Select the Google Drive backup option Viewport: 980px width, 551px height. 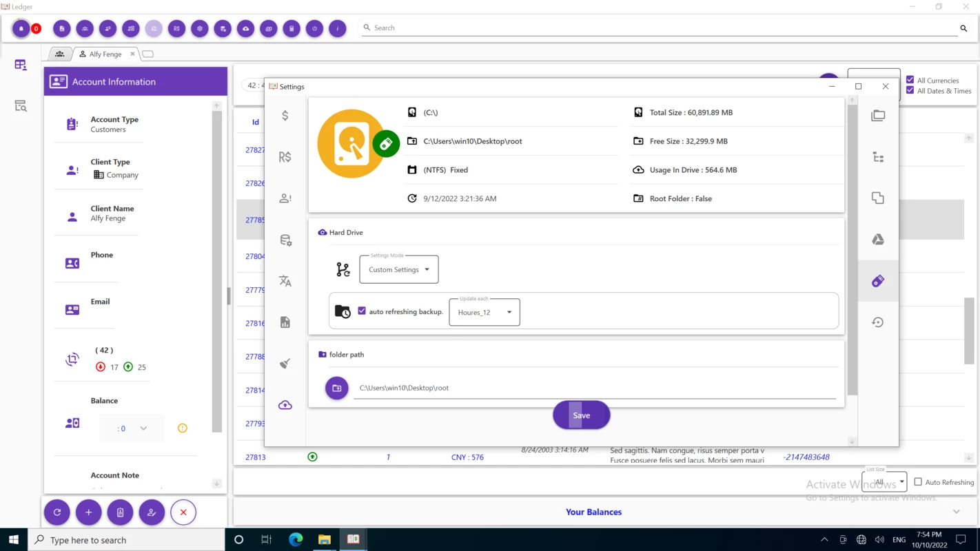878,240
